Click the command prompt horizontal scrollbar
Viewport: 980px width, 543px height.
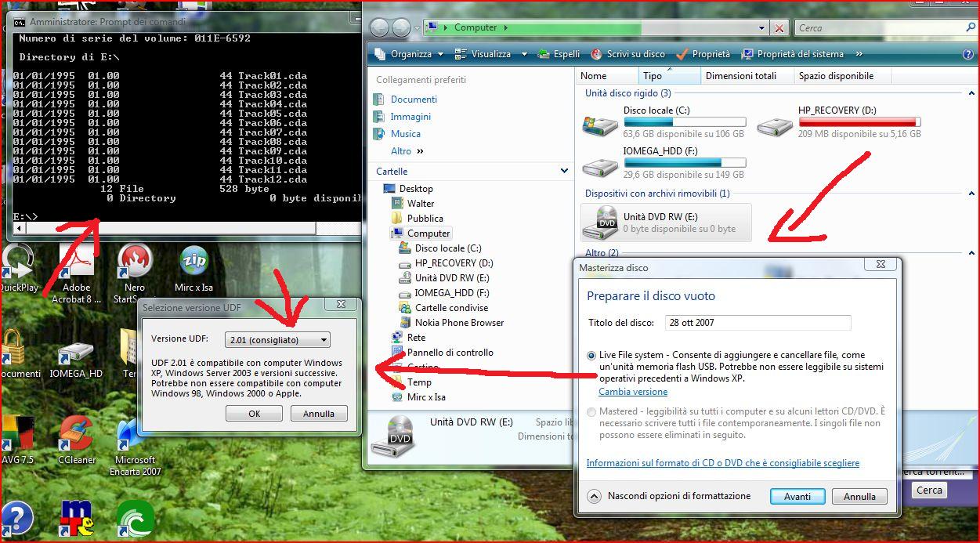tap(165, 229)
